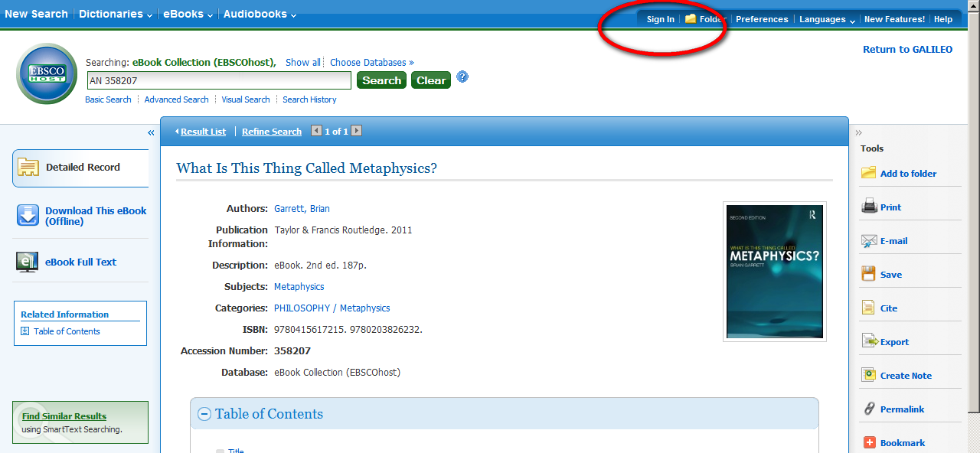Viewport: 980px width, 453px height.
Task: Click the EBSCOhost logo icon
Action: pyautogui.click(x=47, y=73)
